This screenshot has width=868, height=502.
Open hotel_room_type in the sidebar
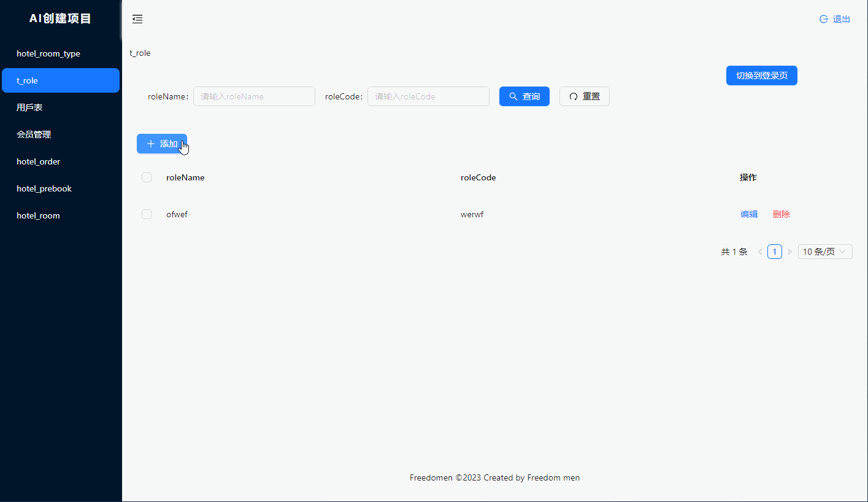pyautogui.click(x=61, y=53)
